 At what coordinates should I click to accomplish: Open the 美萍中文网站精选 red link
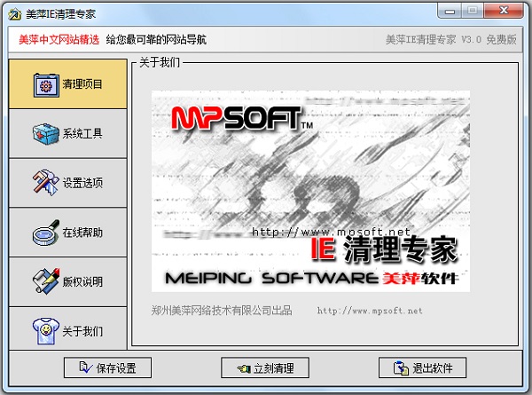pos(59,40)
